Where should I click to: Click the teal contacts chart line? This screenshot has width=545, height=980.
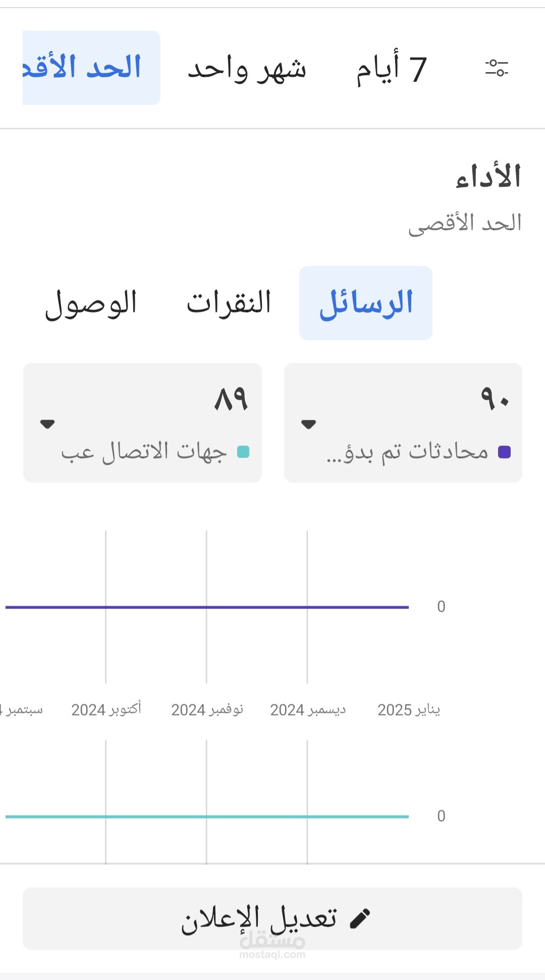pyautogui.click(x=207, y=816)
